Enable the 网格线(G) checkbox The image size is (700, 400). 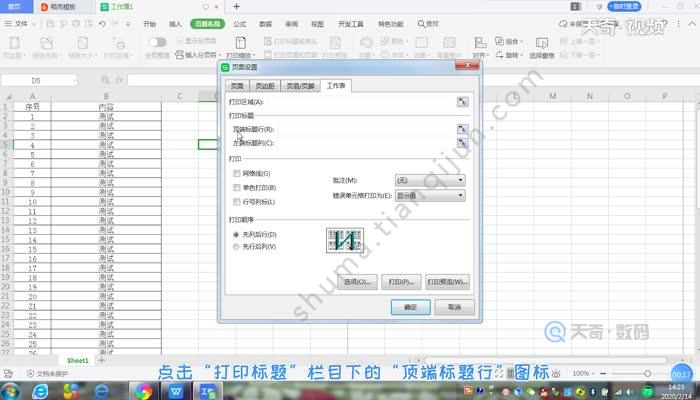(x=237, y=173)
